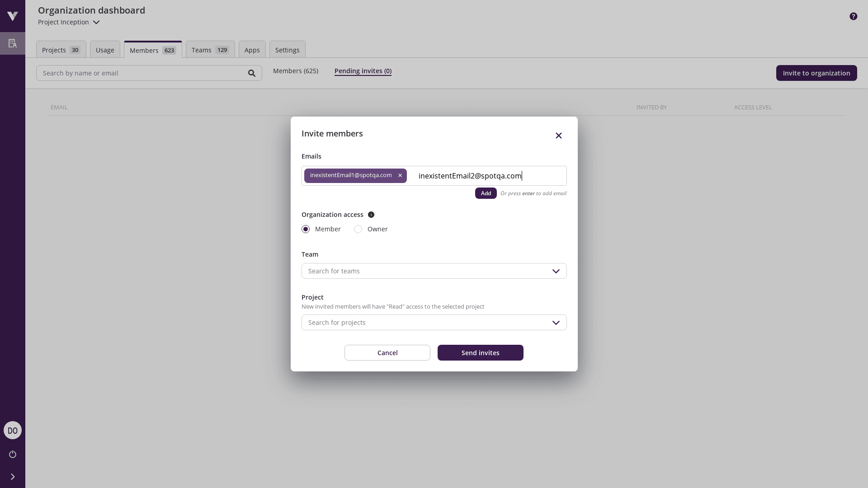Switch to the Settings tab

287,50
